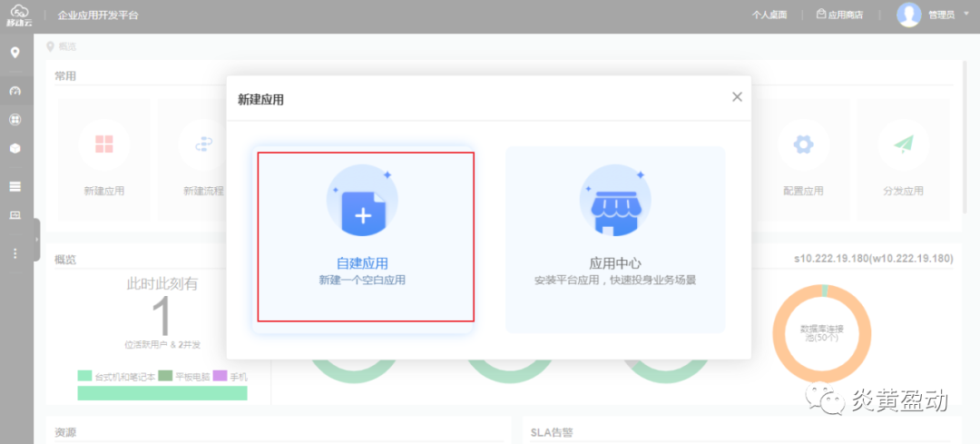The image size is (980, 444).
Task: Click the four-dot grid icon in sidebar
Action: tap(15, 119)
